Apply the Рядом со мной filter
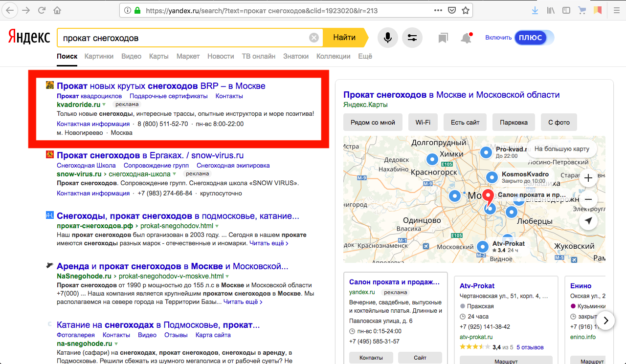This screenshot has width=626, height=364. pos(373,122)
